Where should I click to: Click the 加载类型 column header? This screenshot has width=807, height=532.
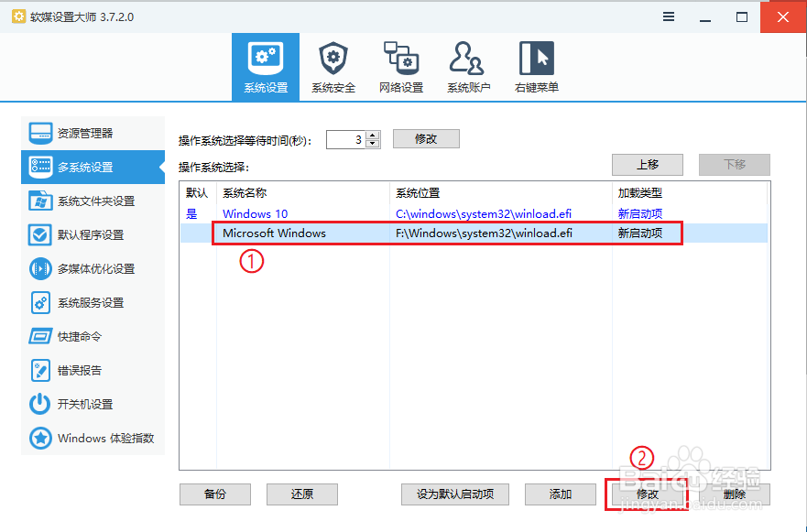[x=690, y=193]
